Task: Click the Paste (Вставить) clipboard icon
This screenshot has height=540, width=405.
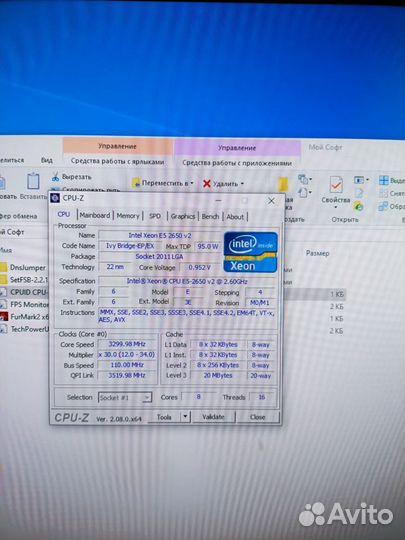Action: coord(33,181)
